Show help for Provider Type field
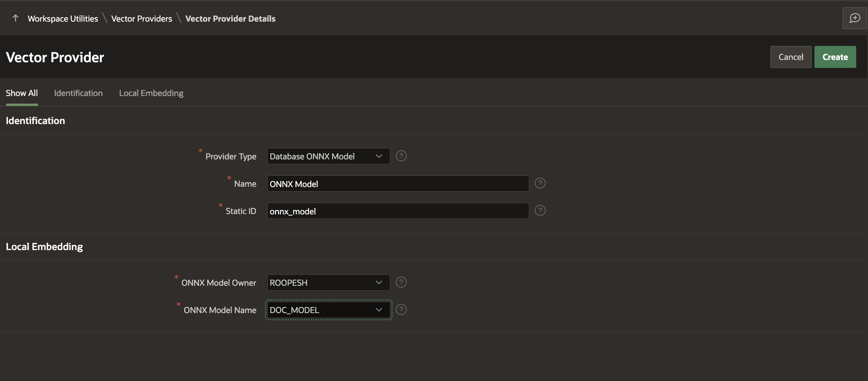The height and width of the screenshot is (381, 868). pyautogui.click(x=401, y=156)
